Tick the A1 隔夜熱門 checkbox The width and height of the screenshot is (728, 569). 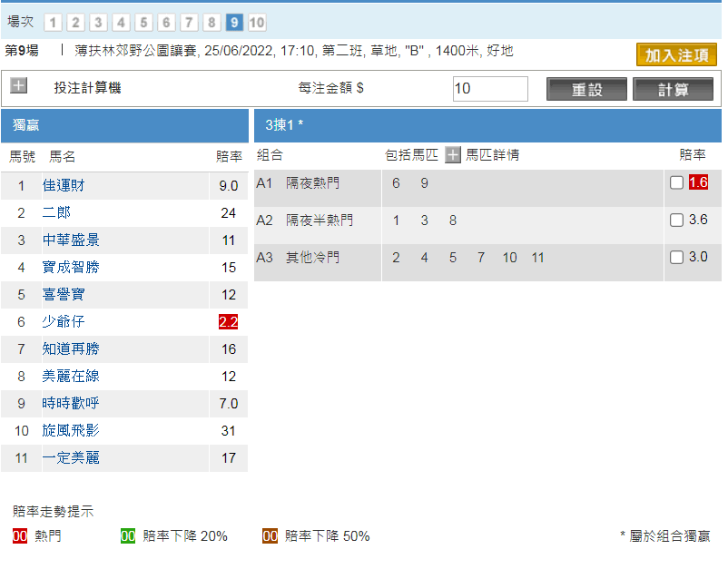[676, 182]
